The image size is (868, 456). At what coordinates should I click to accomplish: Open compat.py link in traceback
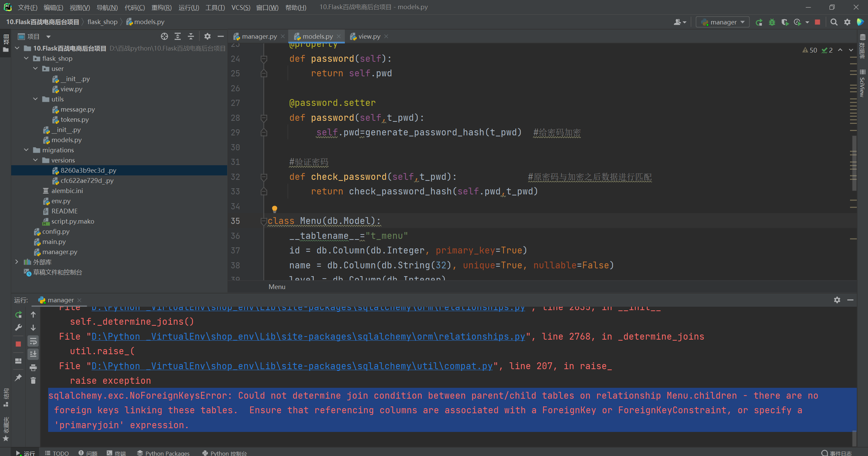[292, 366]
